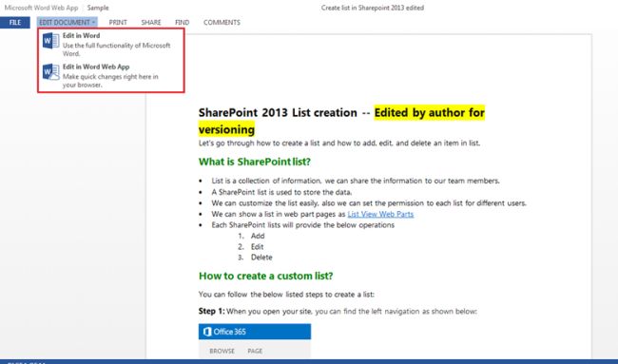This screenshot has height=364, width=618.
Task: Open the COMMENTS menu
Action: 222,23
